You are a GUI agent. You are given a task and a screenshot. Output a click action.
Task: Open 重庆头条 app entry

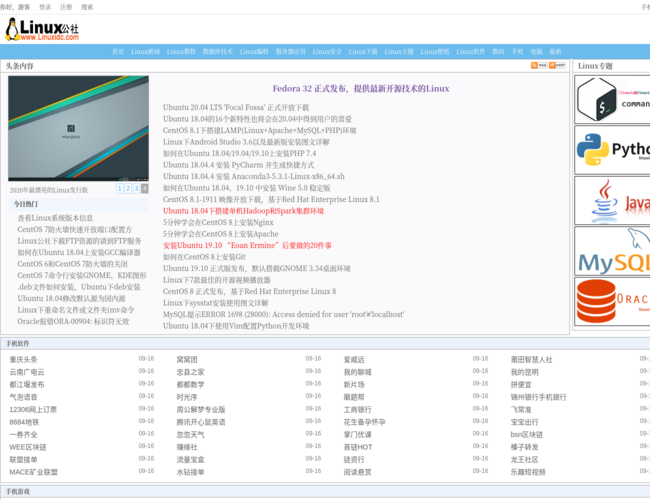pyautogui.click(x=24, y=359)
